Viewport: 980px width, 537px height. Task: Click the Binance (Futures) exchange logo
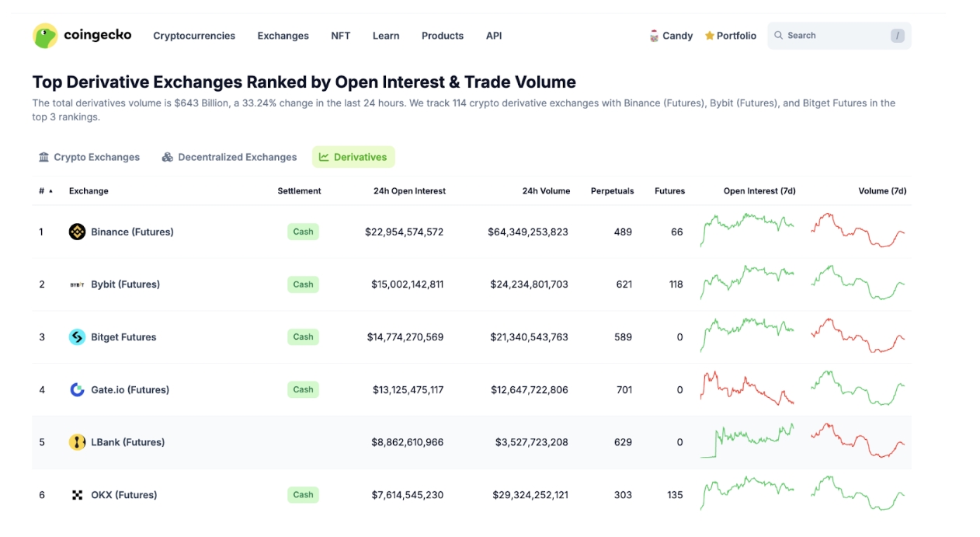pos(77,232)
